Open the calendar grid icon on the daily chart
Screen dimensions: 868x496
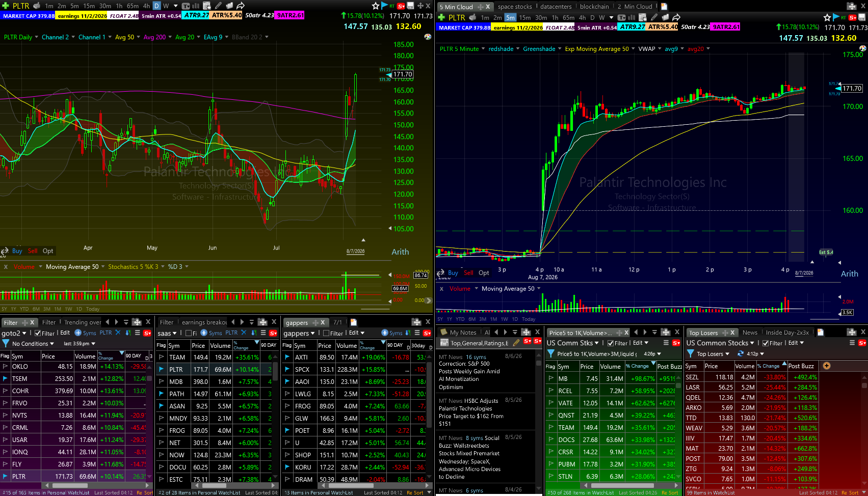point(207,6)
